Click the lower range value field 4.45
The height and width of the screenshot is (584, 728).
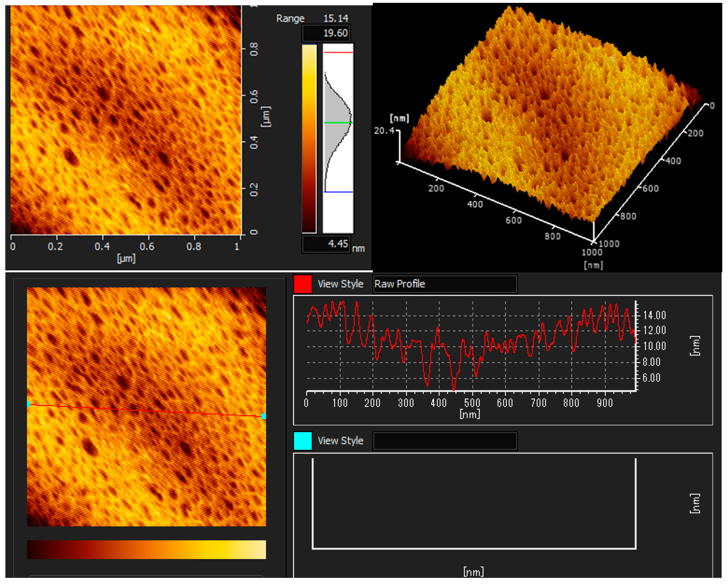tap(326, 244)
